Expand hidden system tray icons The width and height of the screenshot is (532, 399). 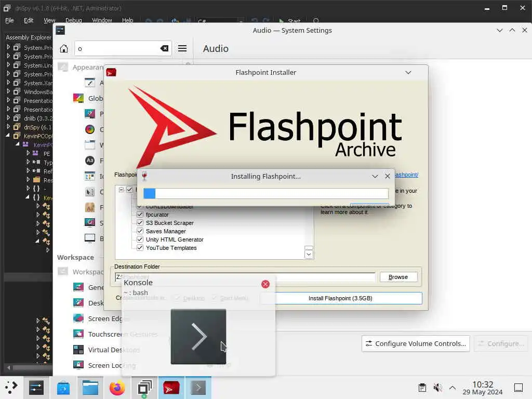tap(453, 388)
